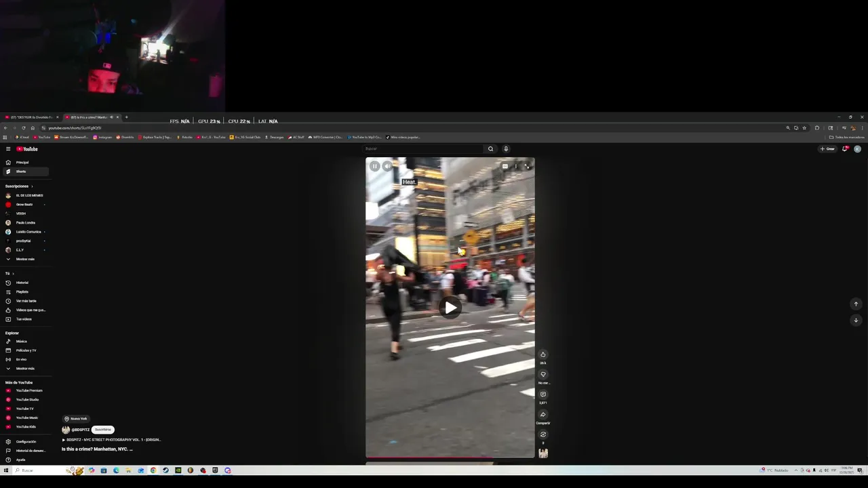Click the search magnifier button
Image resolution: width=868 pixels, height=488 pixels.
pos(490,149)
